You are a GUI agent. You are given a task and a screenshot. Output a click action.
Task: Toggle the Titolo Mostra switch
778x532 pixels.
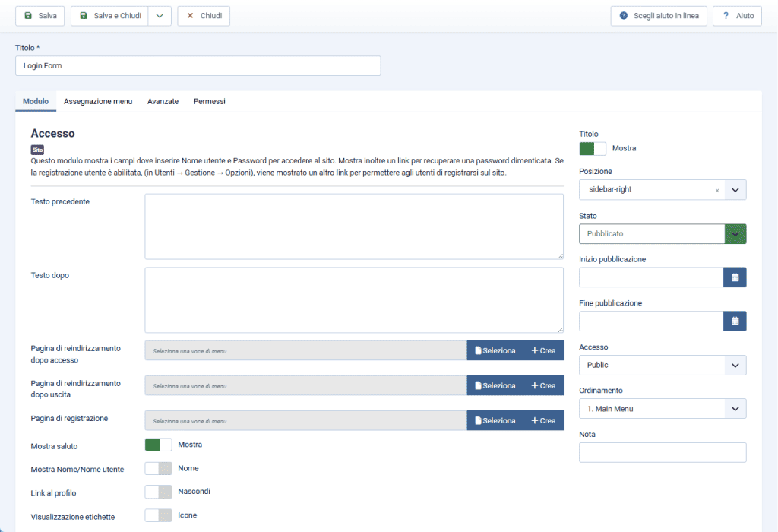point(593,148)
